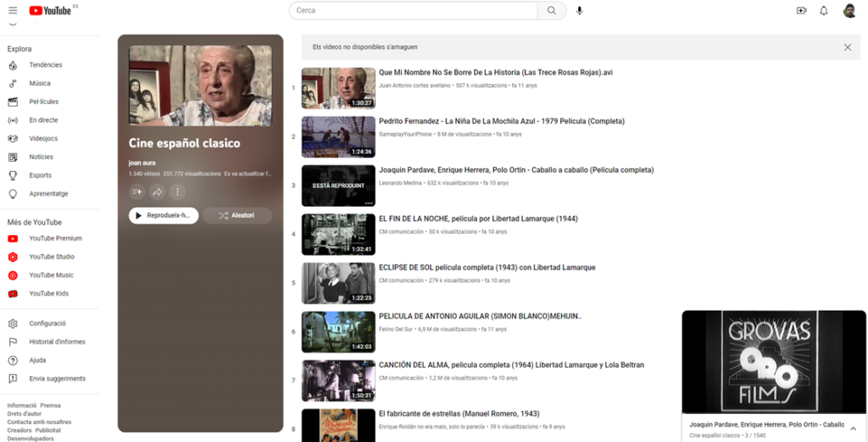Click the Cerca search field
The image size is (868, 442).
click(x=414, y=10)
